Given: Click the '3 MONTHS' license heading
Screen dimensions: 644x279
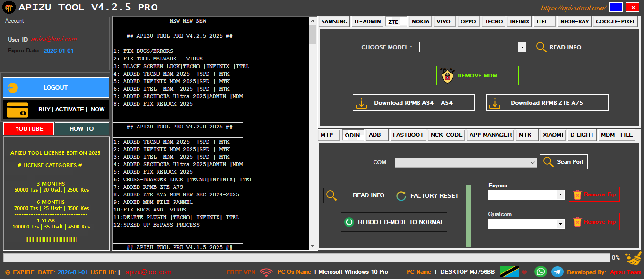Looking at the screenshot, I should (52, 184).
